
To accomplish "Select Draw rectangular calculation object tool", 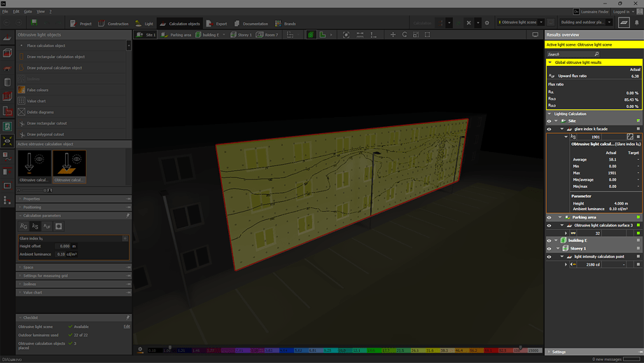I will [x=55, y=57].
